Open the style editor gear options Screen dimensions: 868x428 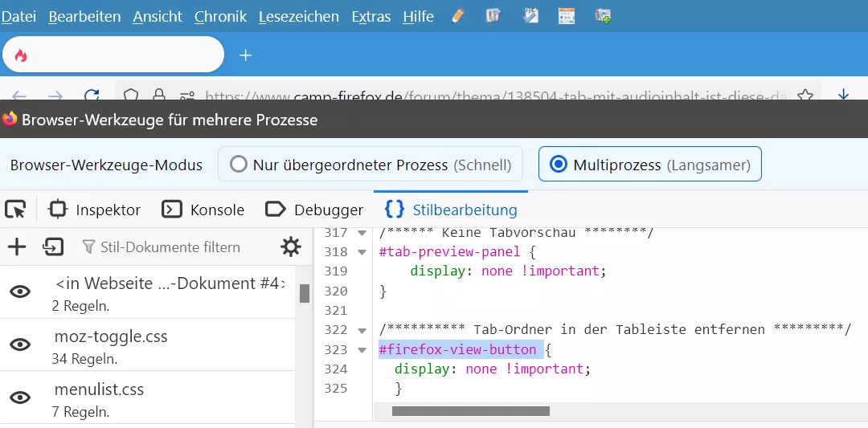[290, 247]
